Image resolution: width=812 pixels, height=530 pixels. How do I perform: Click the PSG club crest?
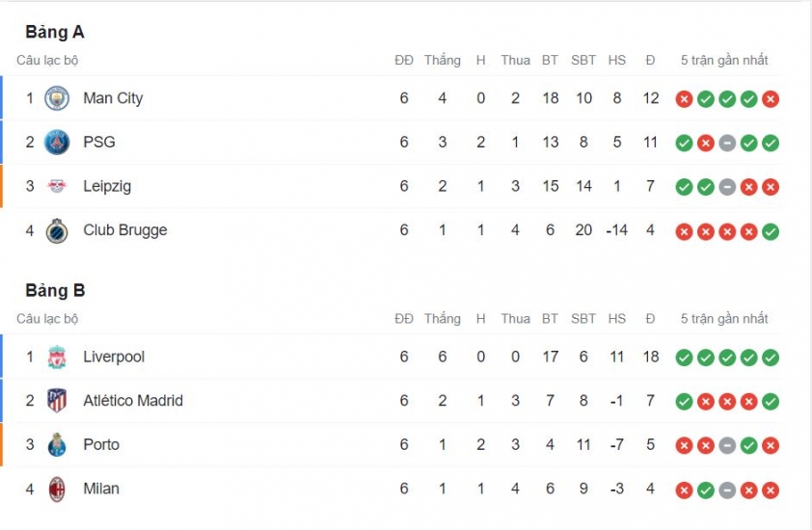(x=57, y=143)
